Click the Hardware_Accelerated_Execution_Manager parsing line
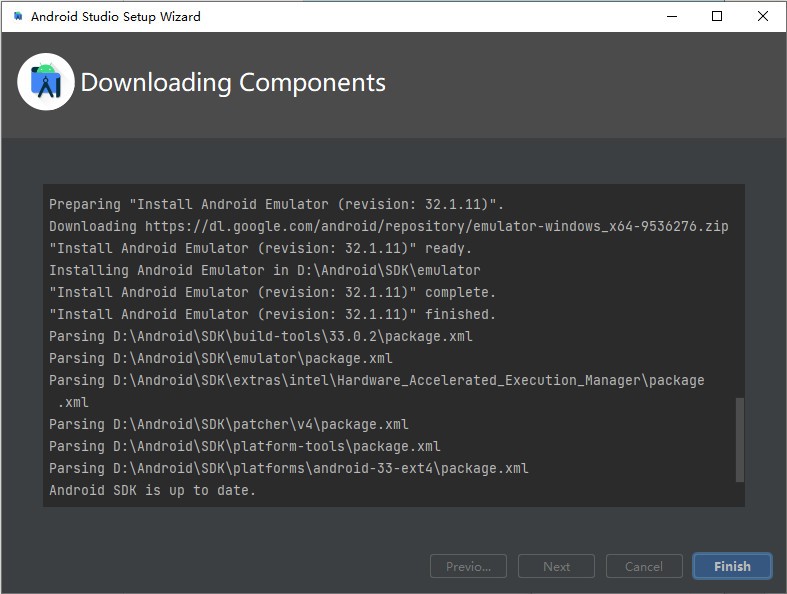This screenshot has width=787, height=594. point(376,391)
